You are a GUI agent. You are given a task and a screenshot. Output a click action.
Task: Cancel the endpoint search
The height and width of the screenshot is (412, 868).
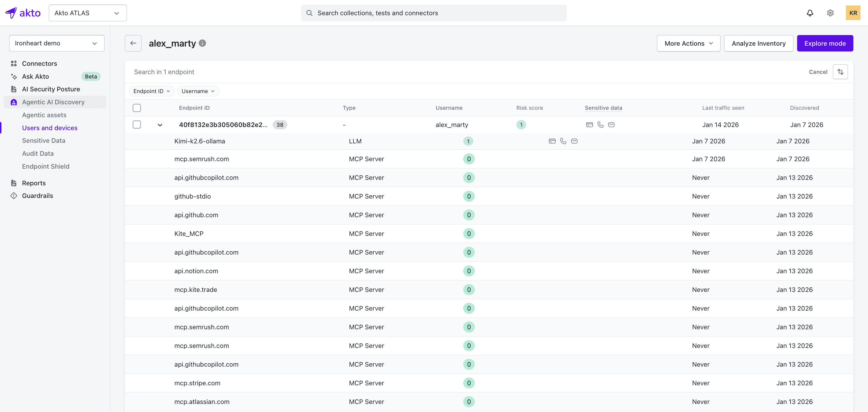point(818,72)
